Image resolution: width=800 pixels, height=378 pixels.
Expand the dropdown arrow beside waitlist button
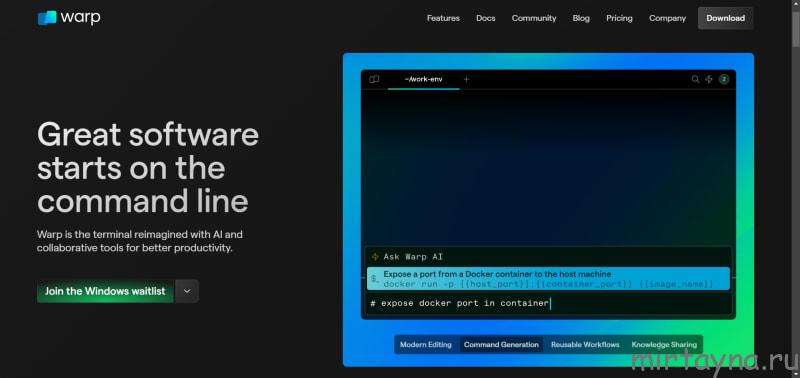(187, 291)
